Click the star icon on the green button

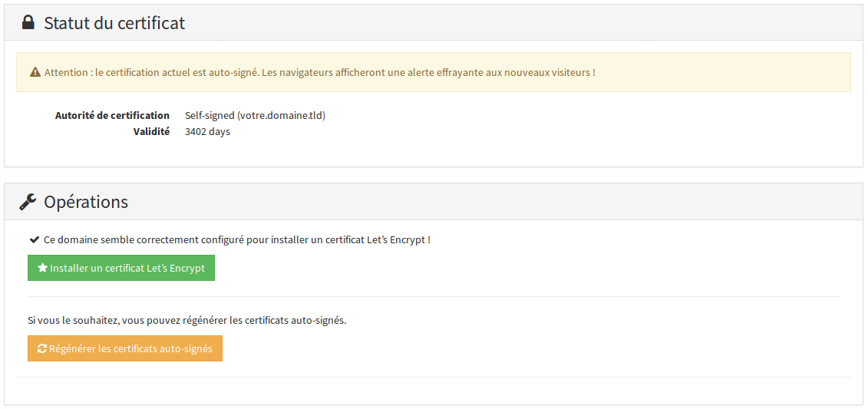pyautogui.click(x=42, y=269)
